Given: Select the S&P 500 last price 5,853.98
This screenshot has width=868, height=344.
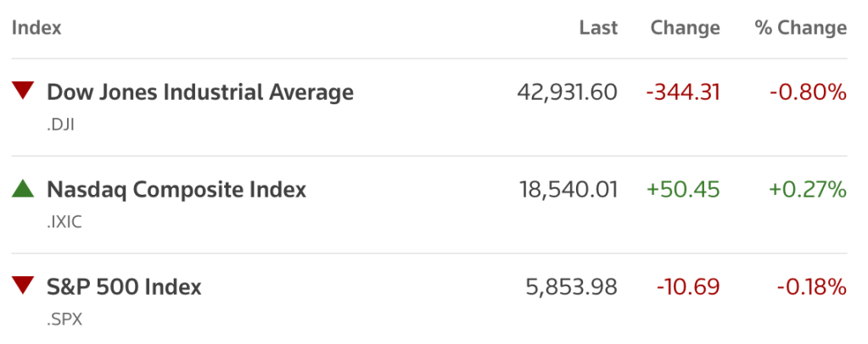Looking at the screenshot, I should pos(572,286).
